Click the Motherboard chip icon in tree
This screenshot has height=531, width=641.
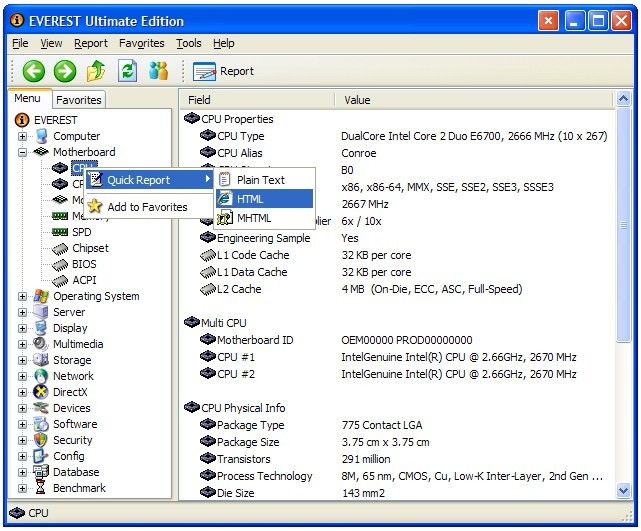(x=41, y=152)
